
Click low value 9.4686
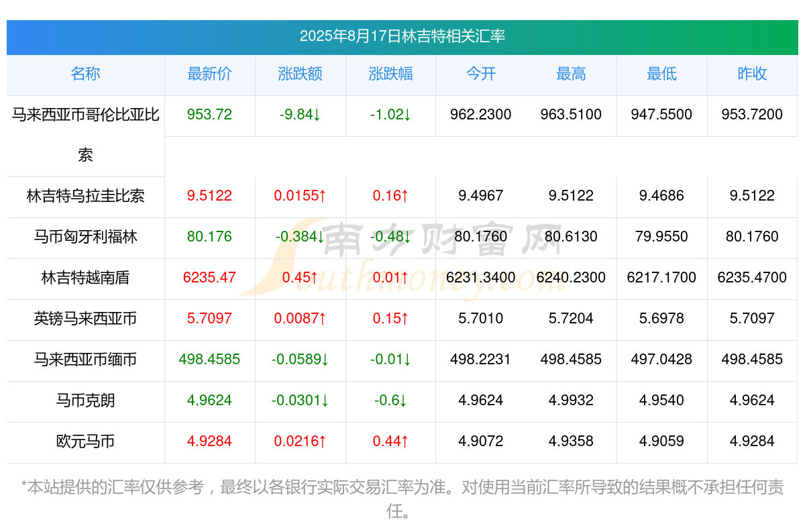(661, 196)
